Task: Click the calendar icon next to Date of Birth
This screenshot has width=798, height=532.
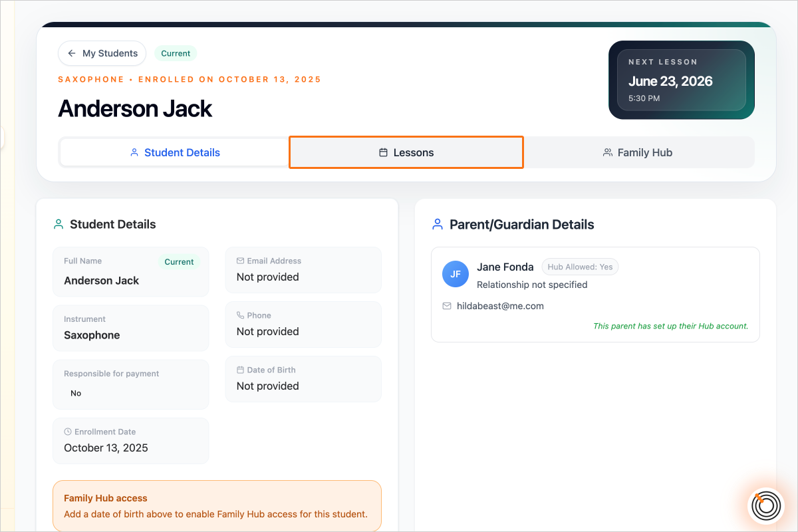Action: pos(241,370)
